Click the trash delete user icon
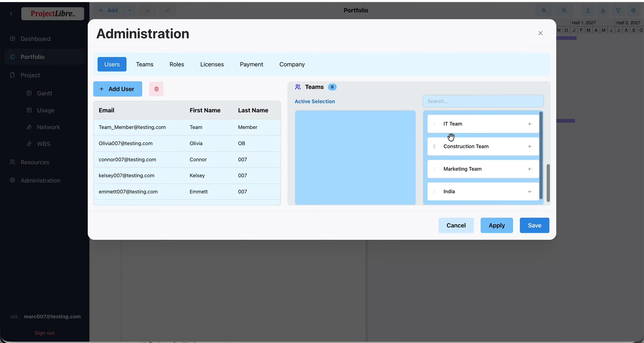This screenshot has height=343, width=644. (156, 89)
